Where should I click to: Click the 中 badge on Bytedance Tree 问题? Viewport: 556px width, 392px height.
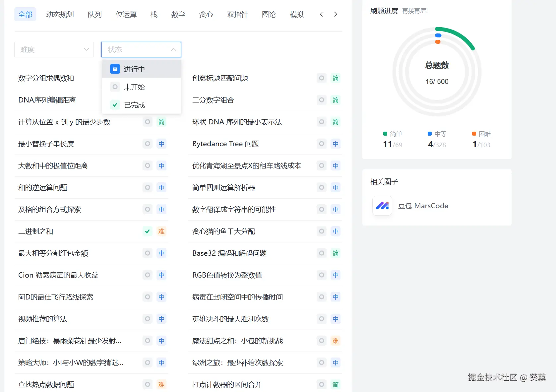336,144
